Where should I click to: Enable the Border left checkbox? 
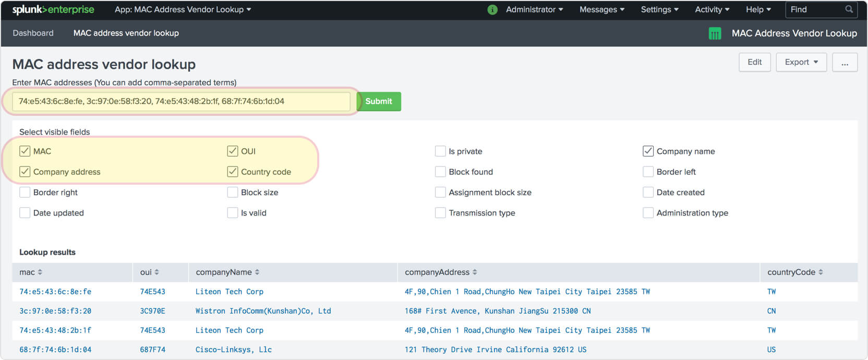(x=648, y=172)
